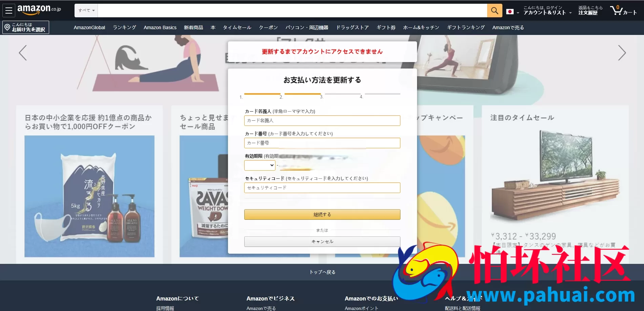
Task: Open the expiration month dropdown
Action: tap(259, 166)
